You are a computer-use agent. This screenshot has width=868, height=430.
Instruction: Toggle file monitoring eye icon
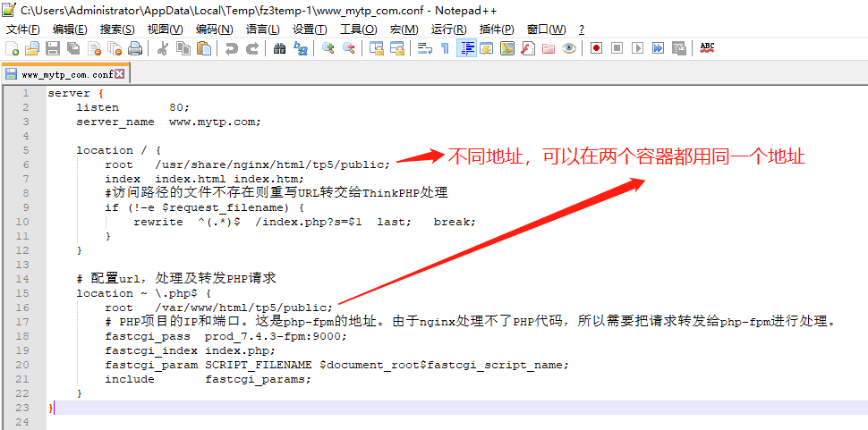pyautogui.click(x=568, y=48)
